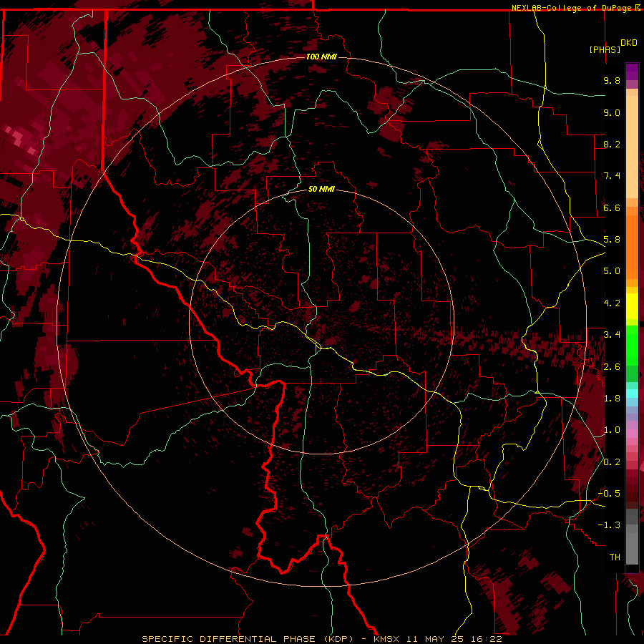Click the 100 NMI range ring label
The height and width of the screenshot is (644, 644).
pyautogui.click(x=321, y=57)
